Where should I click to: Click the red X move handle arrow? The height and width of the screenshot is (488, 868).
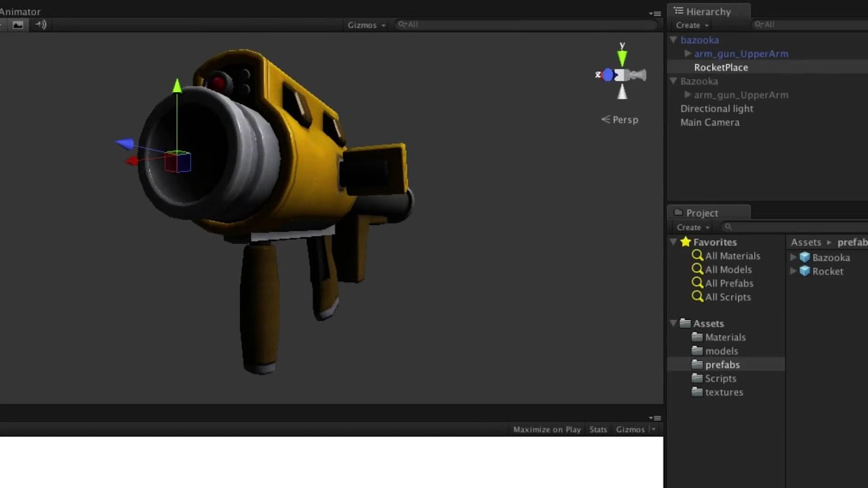(132, 161)
